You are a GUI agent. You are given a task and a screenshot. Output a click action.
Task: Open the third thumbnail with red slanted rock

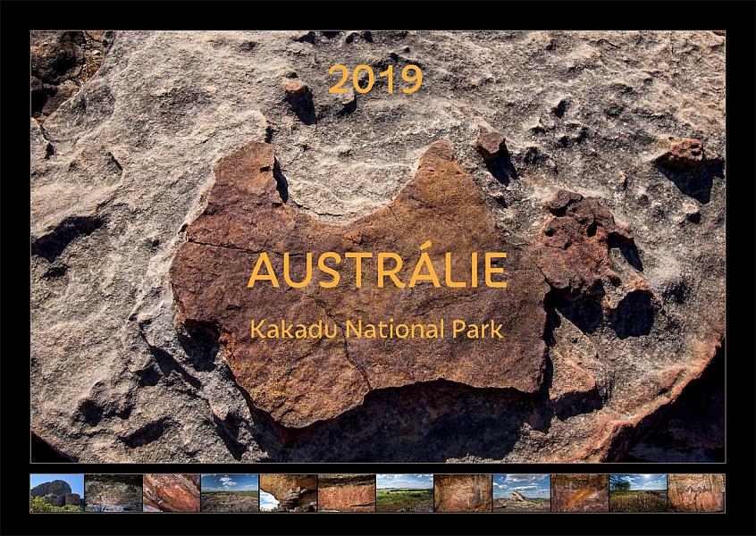(x=172, y=492)
